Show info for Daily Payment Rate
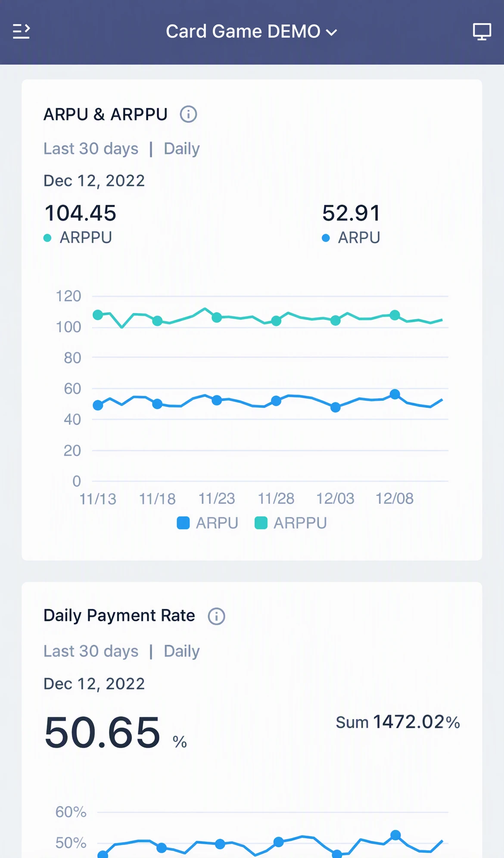 click(x=216, y=616)
